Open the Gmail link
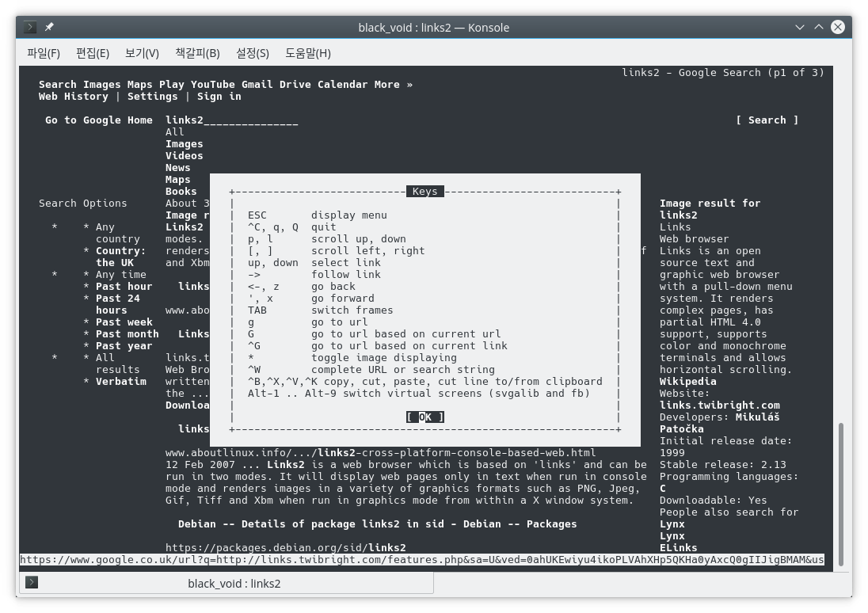 (257, 84)
